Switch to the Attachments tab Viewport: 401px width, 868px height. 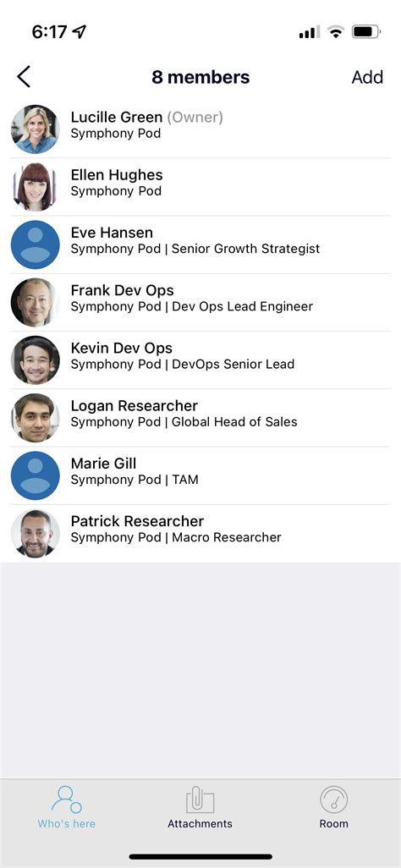[x=200, y=807]
